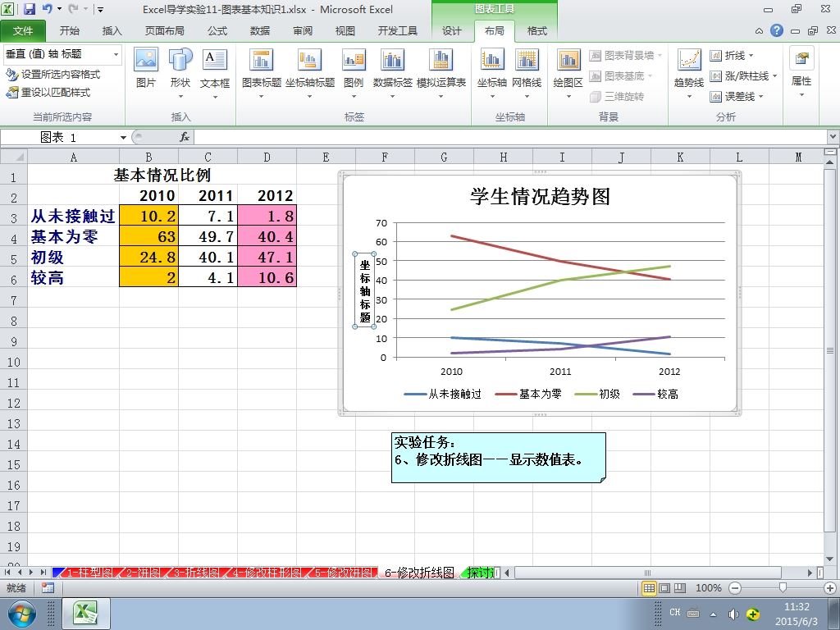
Task: Click the Windows Start button
Action: point(21,614)
